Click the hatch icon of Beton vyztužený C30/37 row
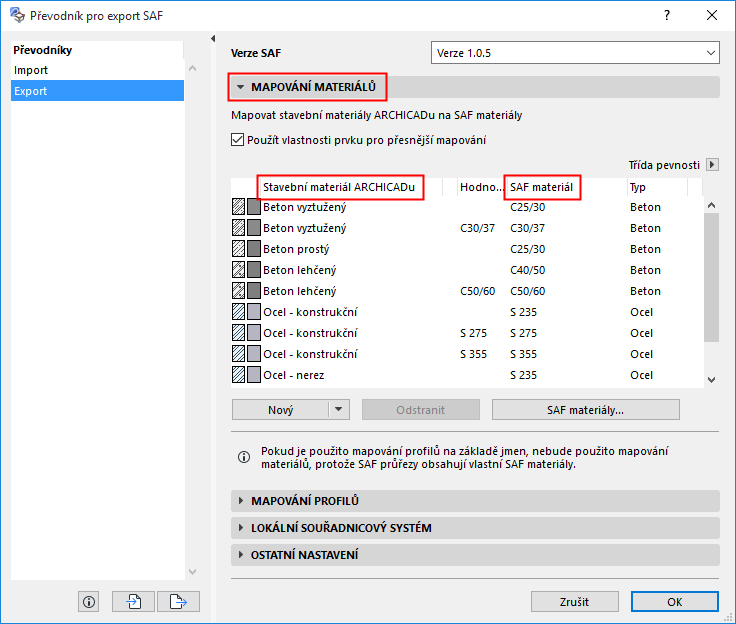 pos(238,228)
